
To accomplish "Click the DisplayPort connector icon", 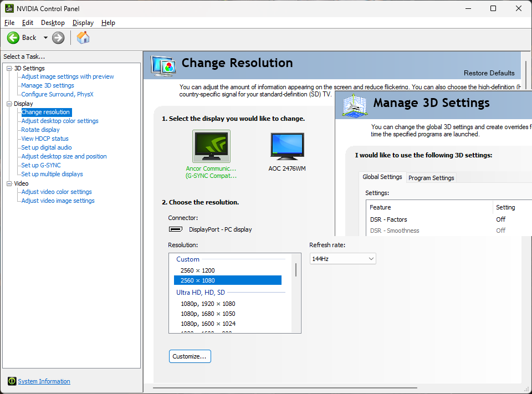I will [176, 229].
